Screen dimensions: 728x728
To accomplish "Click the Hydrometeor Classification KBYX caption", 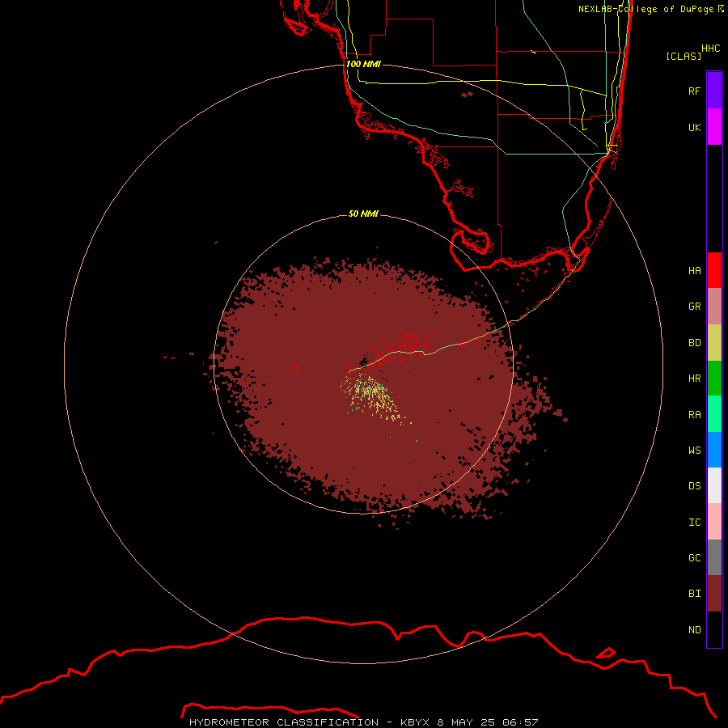I will 363,722.
